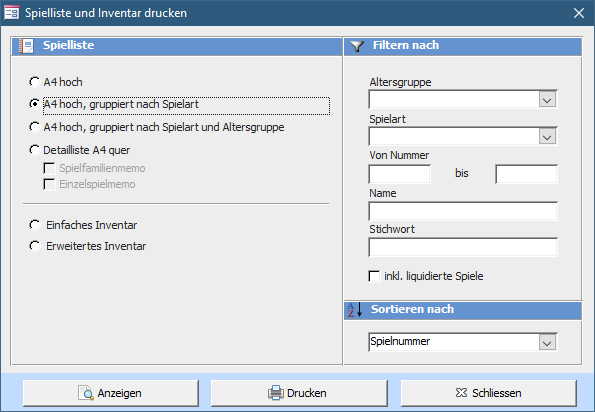Tick the Einzelspielmemo checkbox

[49, 184]
